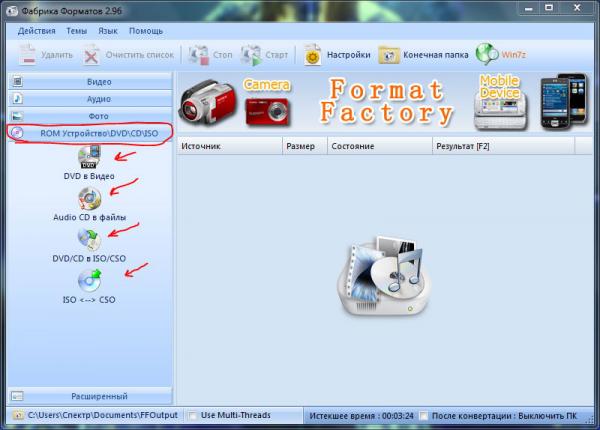Click the ISO <--> CSO label
The height and width of the screenshot is (430, 600).
point(89,300)
